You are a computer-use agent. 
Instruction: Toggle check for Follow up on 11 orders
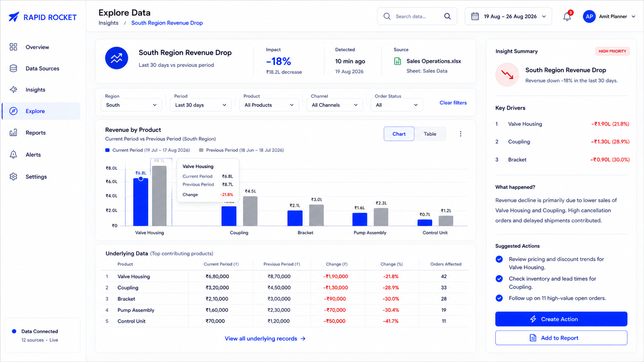(x=499, y=298)
